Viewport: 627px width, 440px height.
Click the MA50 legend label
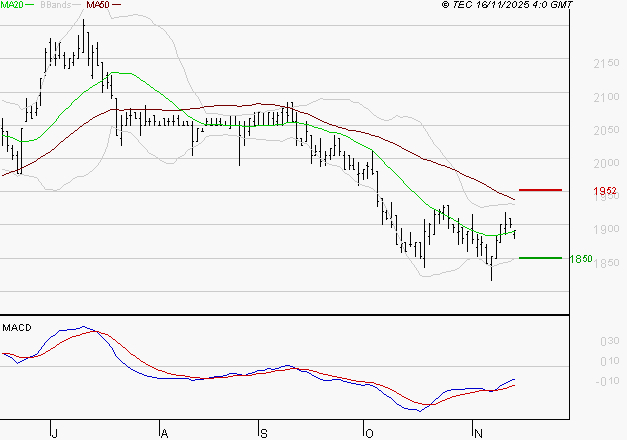pyautogui.click(x=98, y=5)
